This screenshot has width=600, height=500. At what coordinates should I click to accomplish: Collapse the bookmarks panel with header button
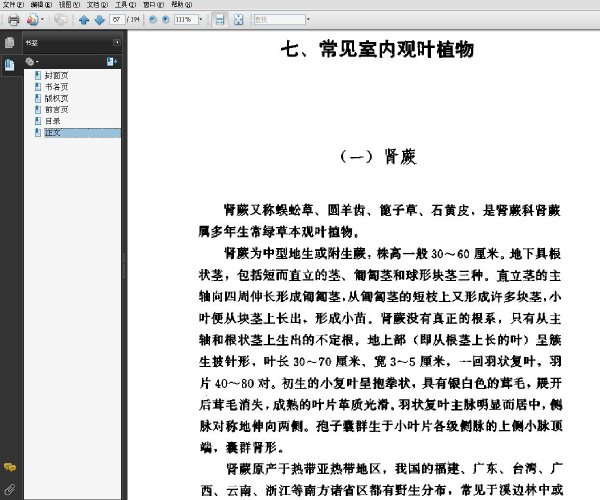117,42
